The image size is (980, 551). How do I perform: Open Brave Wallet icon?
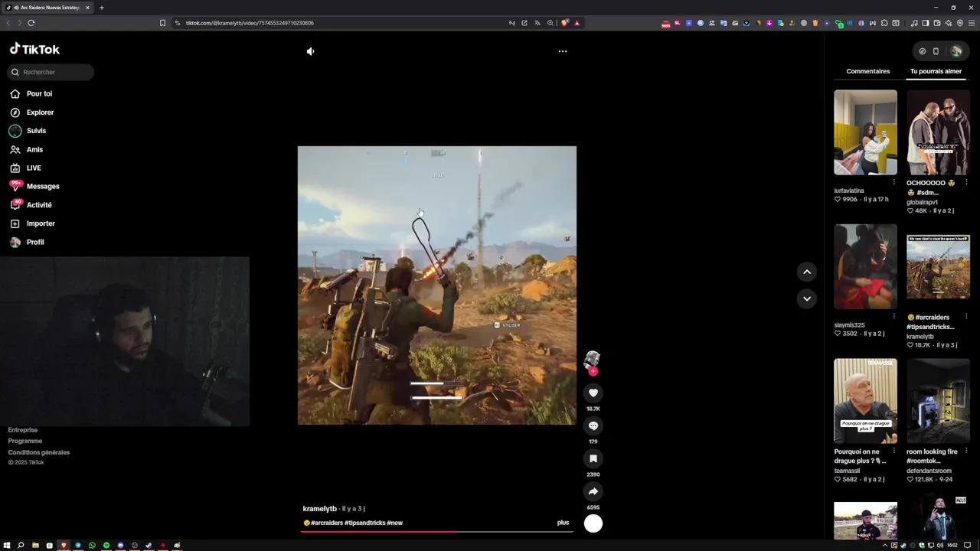937,23
